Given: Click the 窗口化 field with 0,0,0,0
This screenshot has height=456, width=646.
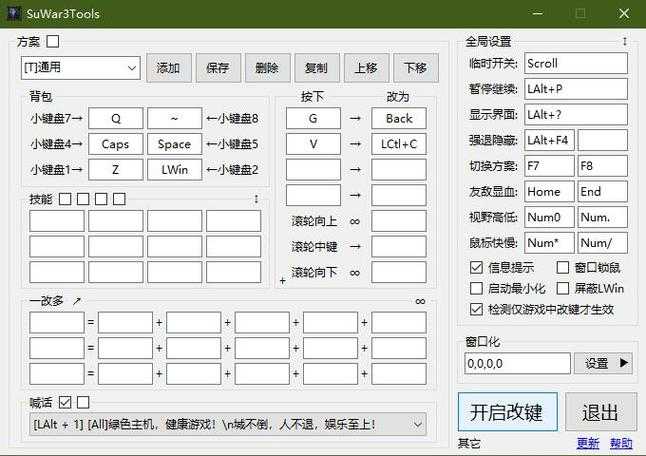Looking at the screenshot, I should click(x=517, y=363).
